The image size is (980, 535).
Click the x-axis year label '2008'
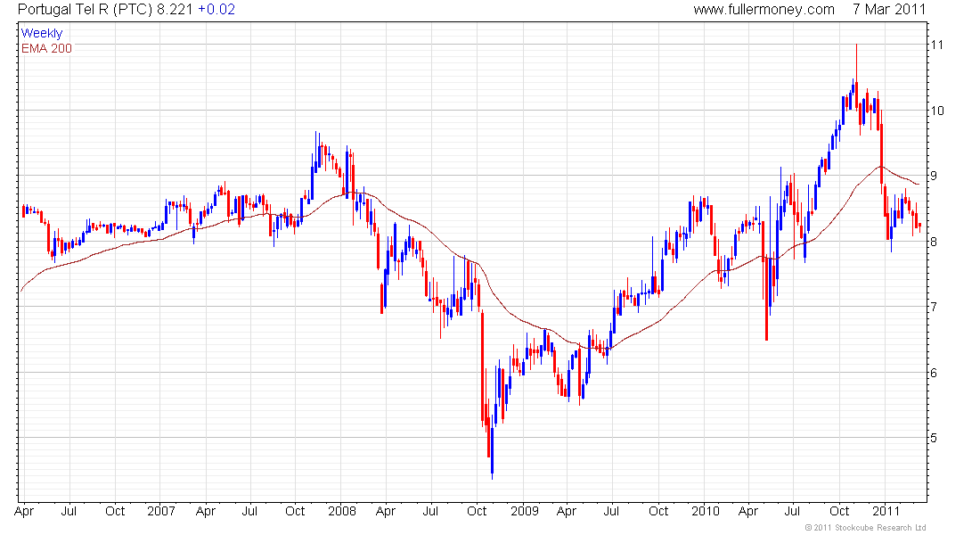pyautogui.click(x=342, y=511)
